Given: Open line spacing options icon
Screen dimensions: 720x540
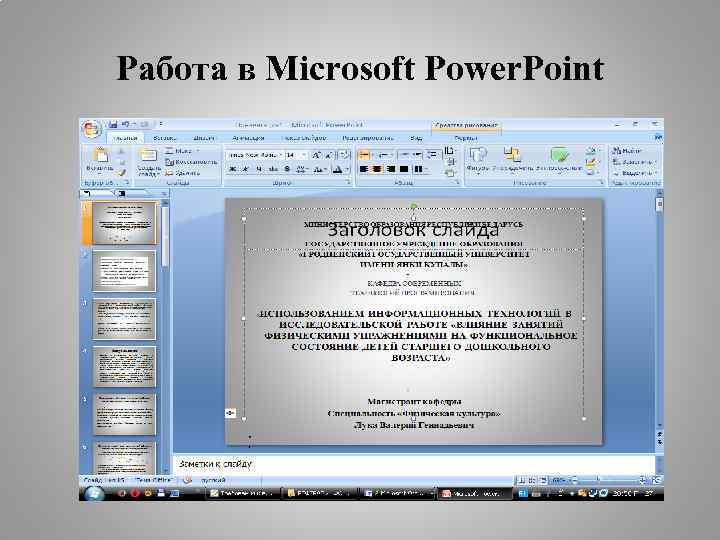Looking at the screenshot, I should click(432, 155).
